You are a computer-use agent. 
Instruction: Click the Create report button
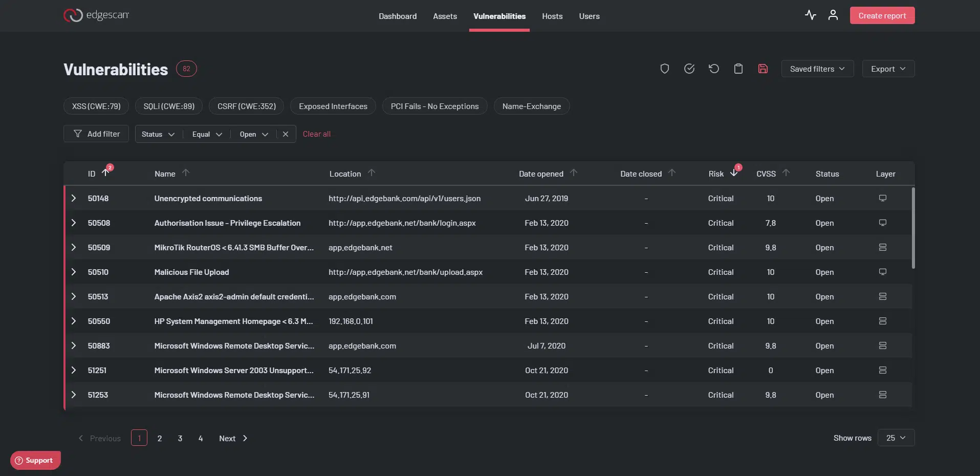882,15
